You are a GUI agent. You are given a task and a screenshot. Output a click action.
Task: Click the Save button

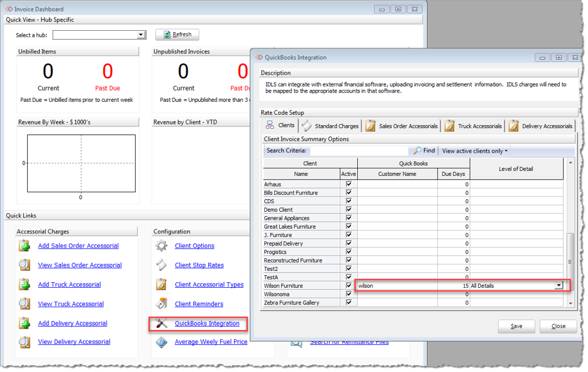[517, 326]
